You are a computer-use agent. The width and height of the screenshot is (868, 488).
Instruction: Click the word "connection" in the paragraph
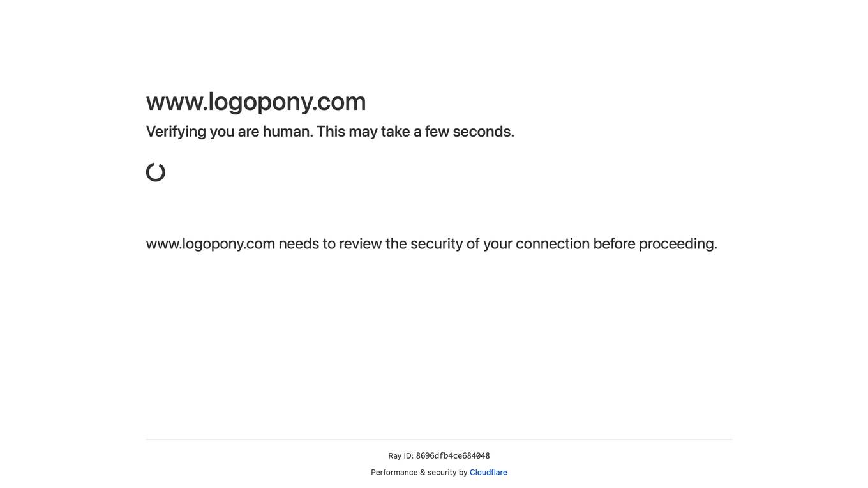[553, 244]
